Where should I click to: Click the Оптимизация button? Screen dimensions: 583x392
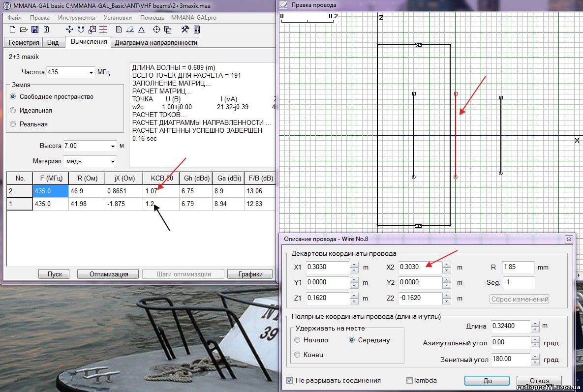[109, 274]
